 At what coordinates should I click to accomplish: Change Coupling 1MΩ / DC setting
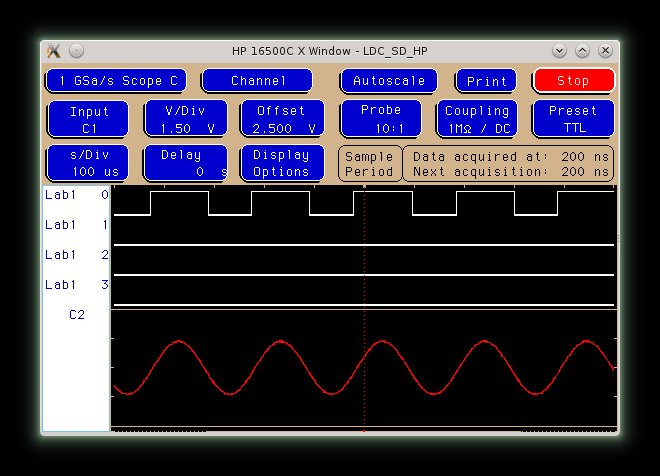(x=477, y=119)
